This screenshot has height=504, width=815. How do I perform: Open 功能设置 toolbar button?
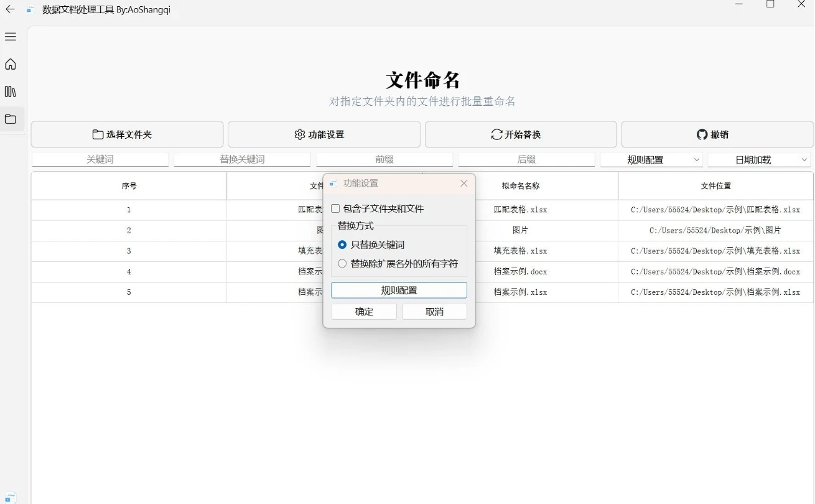324,134
